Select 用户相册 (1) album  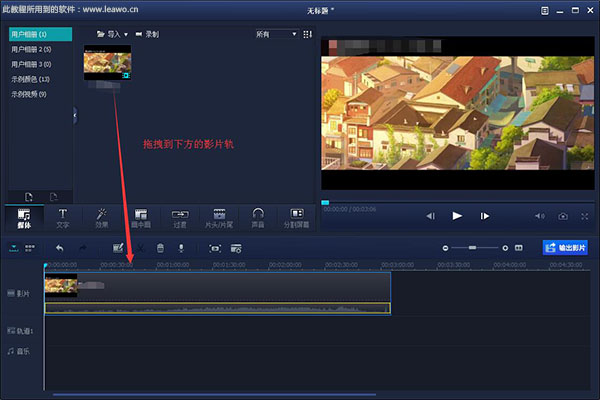click(40, 34)
